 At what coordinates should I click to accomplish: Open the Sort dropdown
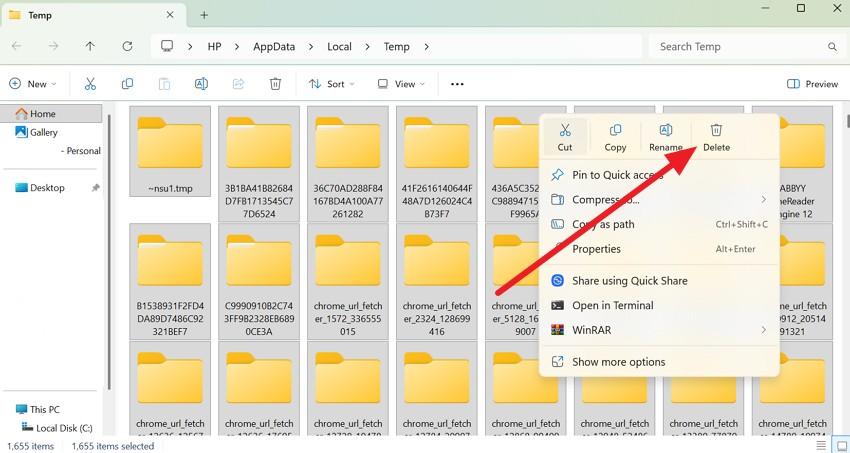pyautogui.click(x=331, y=84)
